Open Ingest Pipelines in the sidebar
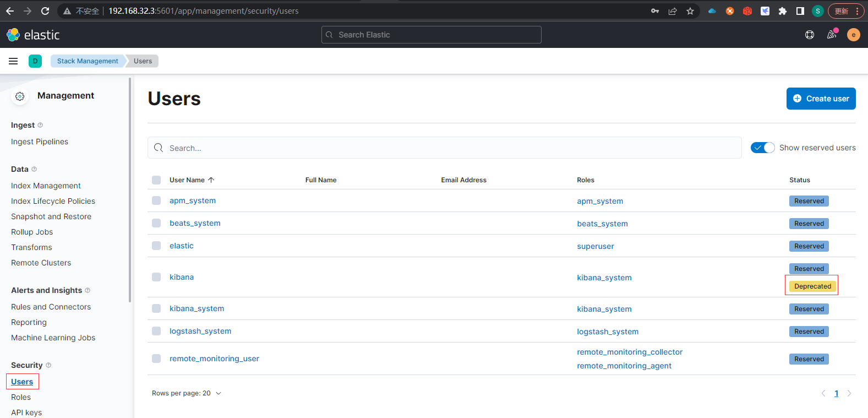Viewport: 868px width, 418px height. point(40,142)
